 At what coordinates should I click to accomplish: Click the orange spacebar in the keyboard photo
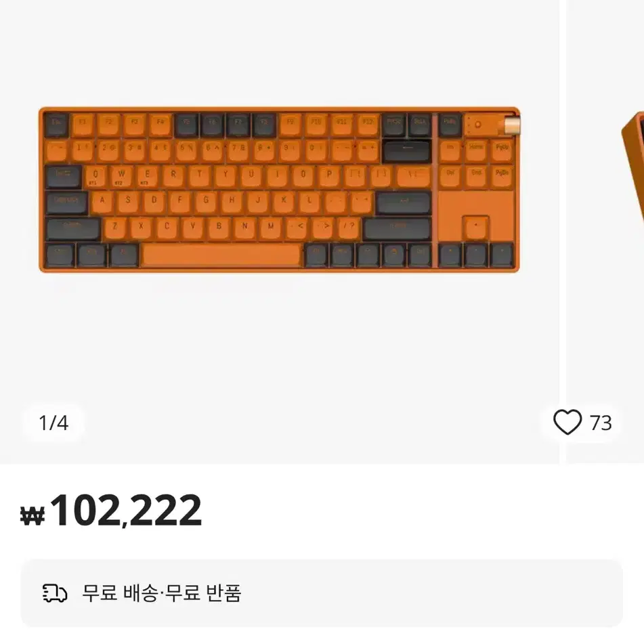click(221, 255)
